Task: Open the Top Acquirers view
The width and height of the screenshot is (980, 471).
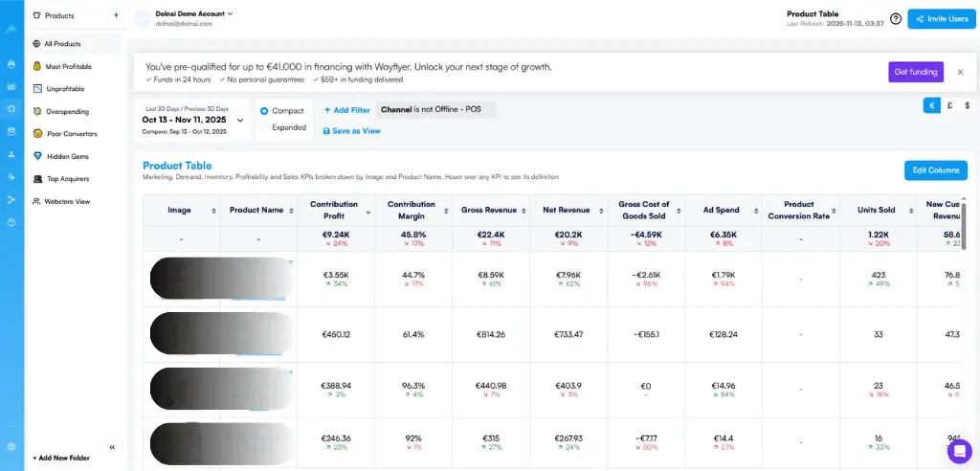Action: [x=75, y=179]
